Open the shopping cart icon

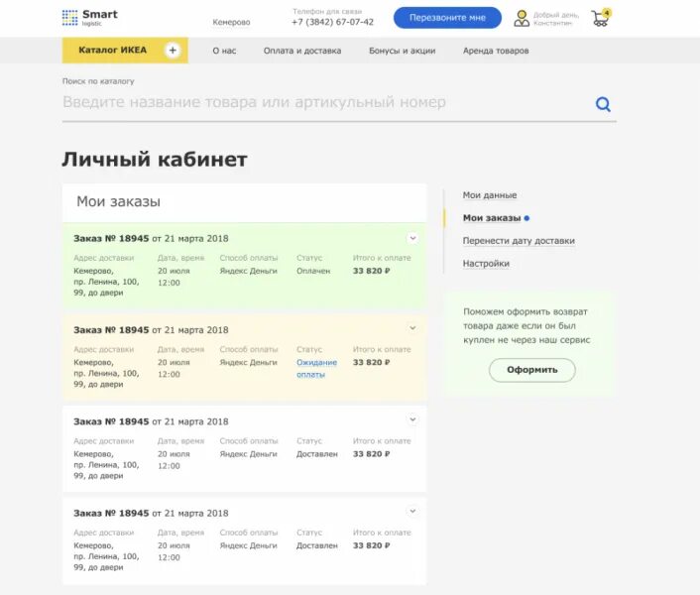[601, 18]
